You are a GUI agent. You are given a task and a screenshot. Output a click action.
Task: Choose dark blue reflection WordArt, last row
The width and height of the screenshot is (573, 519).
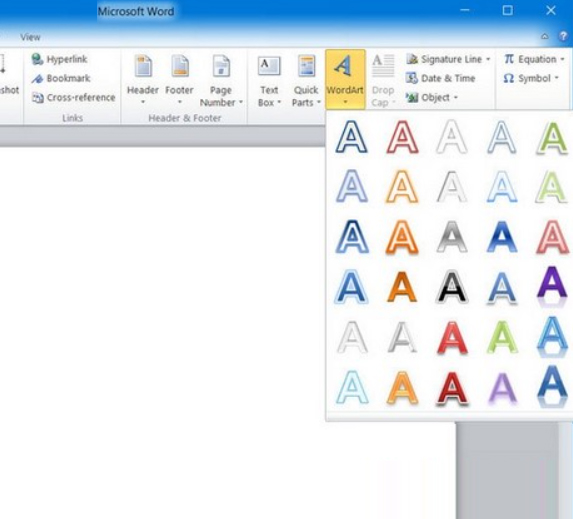553,386
